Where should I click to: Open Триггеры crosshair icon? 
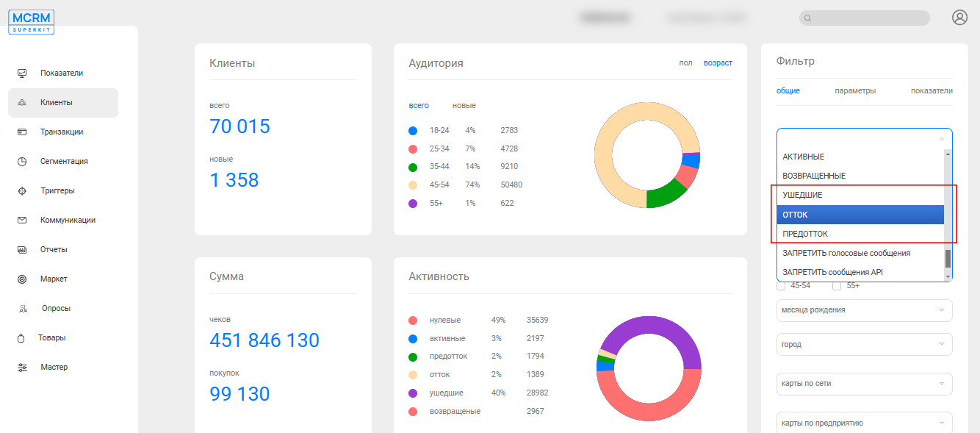22,191
